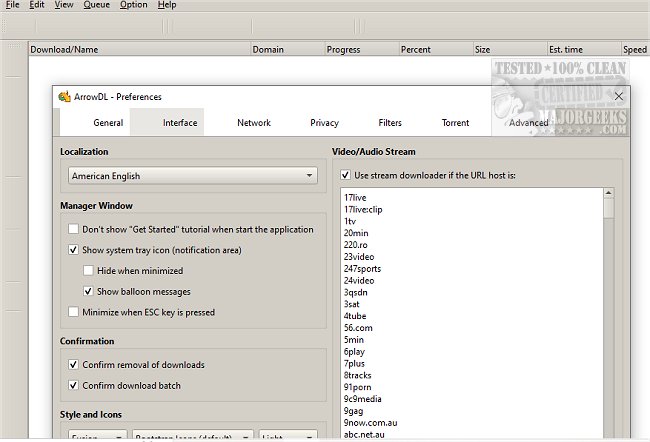This screenshot has width=650, height=442.
Task: Disable Confirm removal of downloads
Action: (x=74, y=365)
